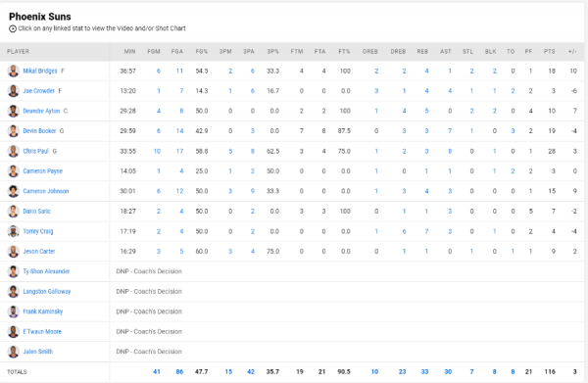View Chris Paul's 10 field goals made
The image size is (588, 383).
pos(157,151)
